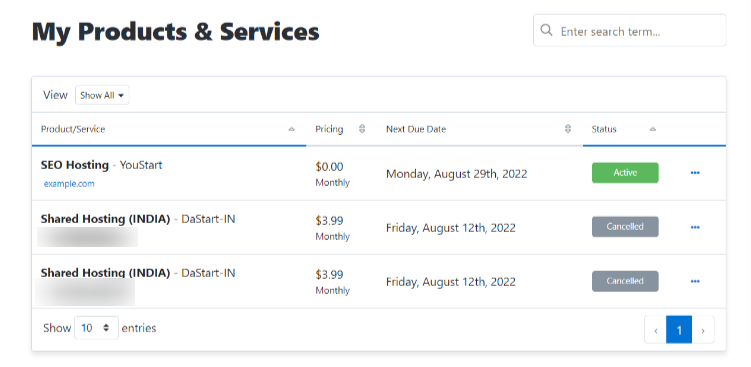This screenshot has width=751, height=367.
Task: Go to the previous page arrow
Action: [x=656, y=330]
